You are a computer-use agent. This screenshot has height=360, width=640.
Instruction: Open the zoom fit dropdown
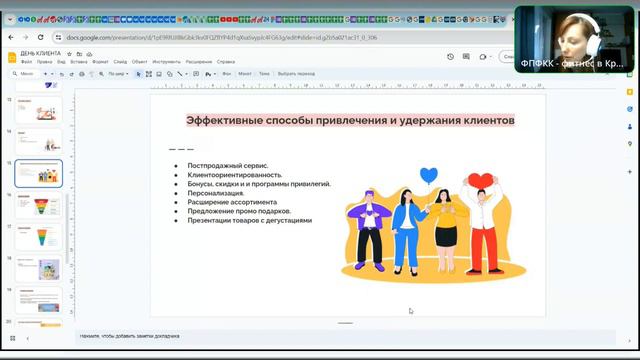click(x=118, y=74)
